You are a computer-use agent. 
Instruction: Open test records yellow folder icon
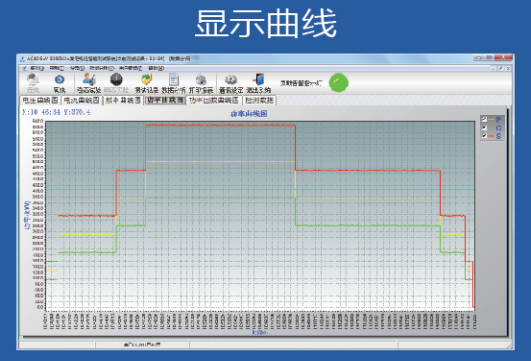click(146, 80)
